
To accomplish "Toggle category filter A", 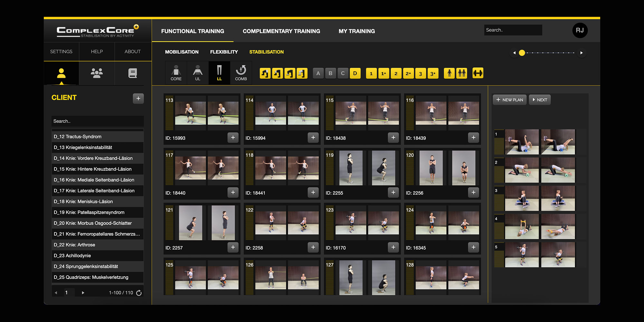I will coord(318,73).
